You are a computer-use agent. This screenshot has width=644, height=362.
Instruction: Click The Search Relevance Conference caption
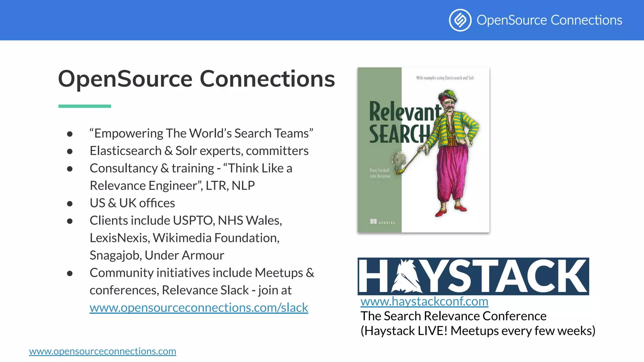453,316
